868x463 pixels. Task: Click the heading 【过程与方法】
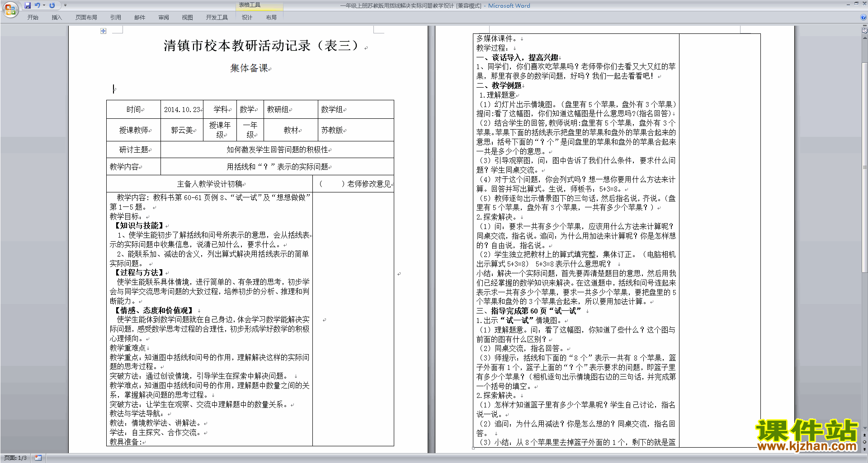pyautogui.click(x=138, y=273)
